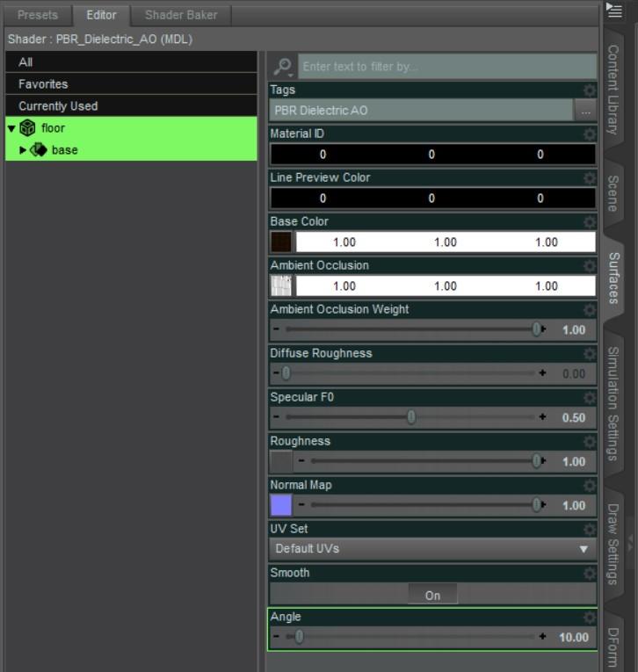638x672 pixels.
Task: Open the Draw Settings side tab
Action: 613,545
